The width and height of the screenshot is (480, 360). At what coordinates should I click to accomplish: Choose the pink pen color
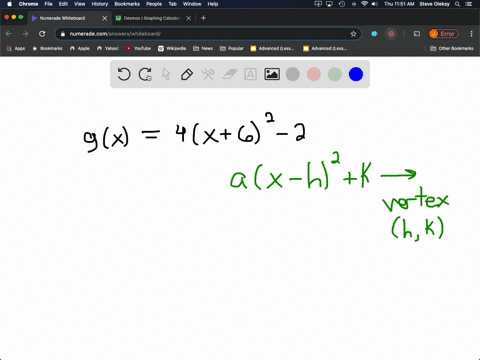pos(314,74)
